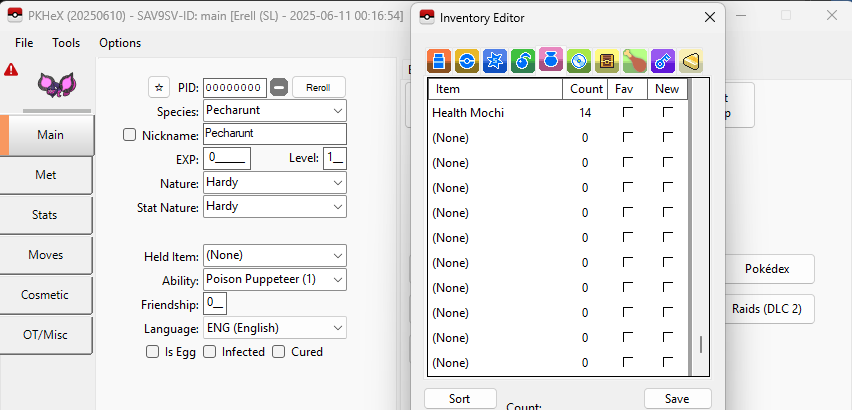This screenshot has height=410, width=852.
Task: Click the red legality warning icon
Action: [x=11, y=70]
